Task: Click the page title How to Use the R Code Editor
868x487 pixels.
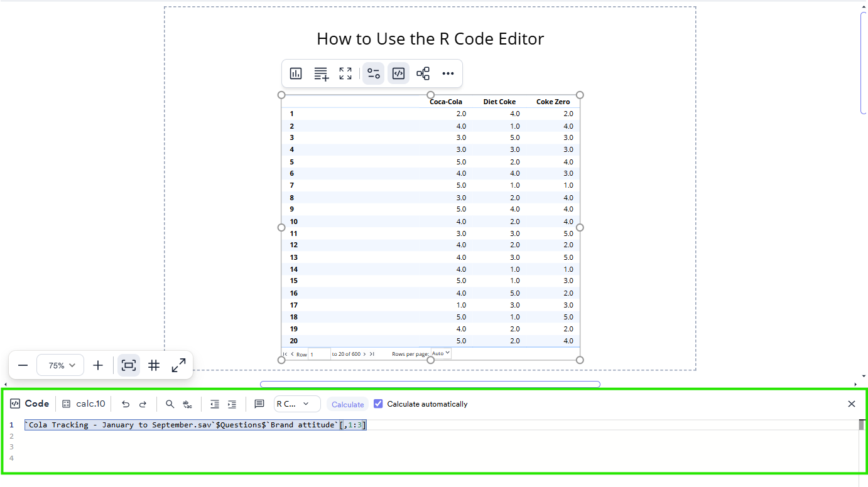Action: point(430,39)
